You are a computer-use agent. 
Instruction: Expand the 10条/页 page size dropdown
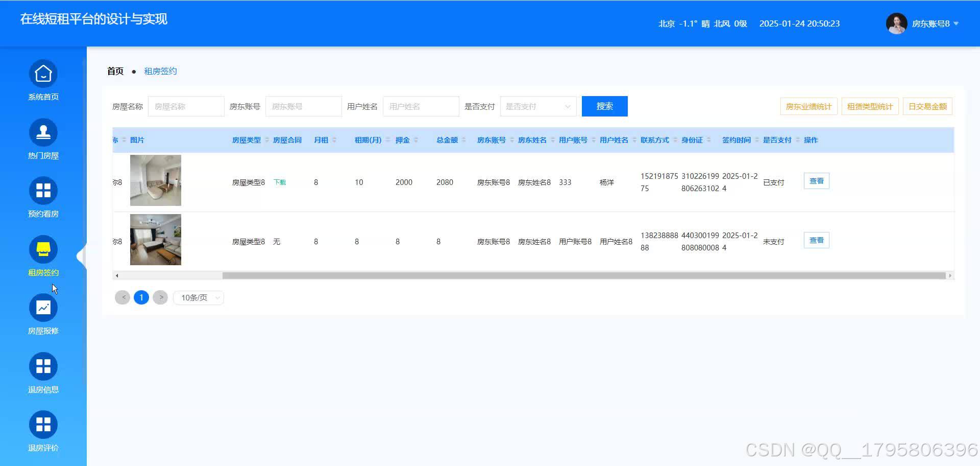coord(198,297)
